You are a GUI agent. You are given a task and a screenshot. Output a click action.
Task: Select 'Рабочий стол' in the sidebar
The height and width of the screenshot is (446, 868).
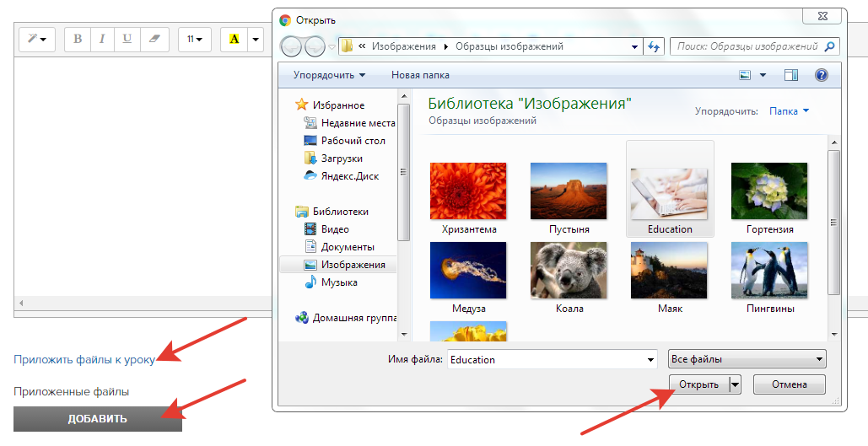point(353,141)
